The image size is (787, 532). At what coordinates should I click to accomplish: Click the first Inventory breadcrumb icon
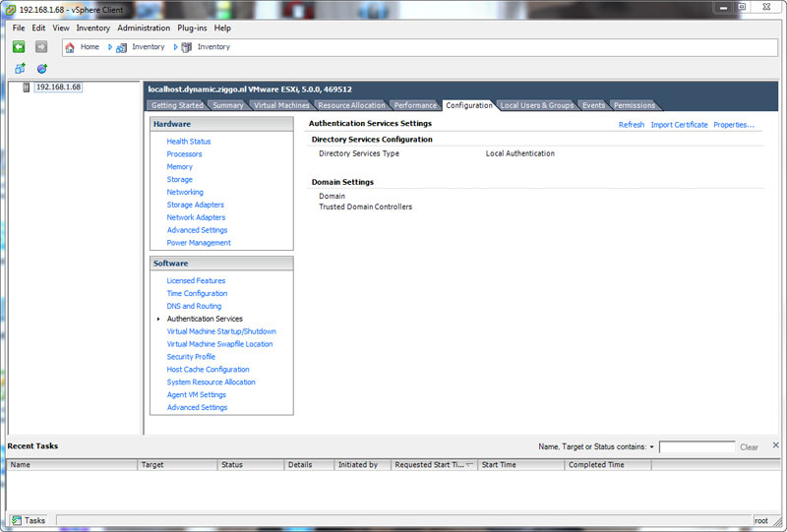[121, 47]
